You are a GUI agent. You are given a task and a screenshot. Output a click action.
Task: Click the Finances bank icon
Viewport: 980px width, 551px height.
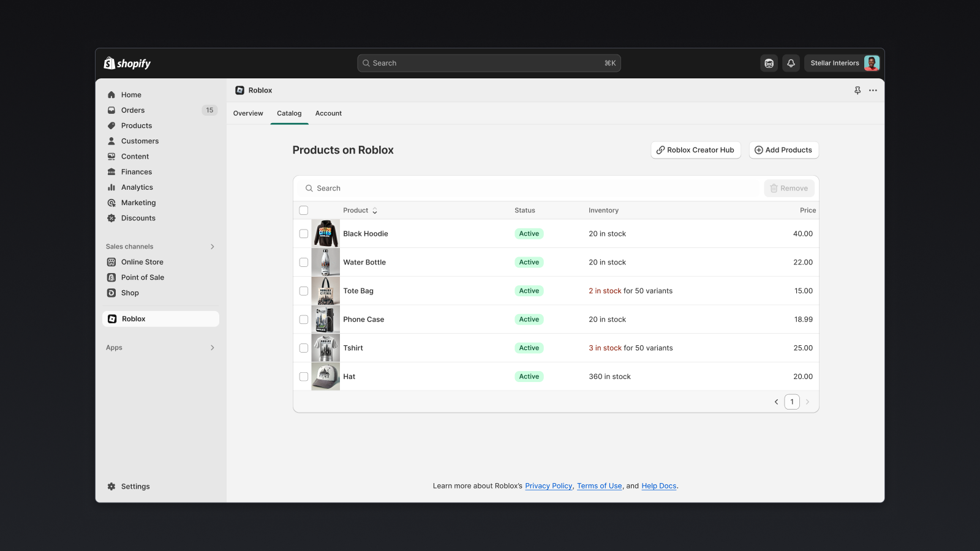(111, 172)
